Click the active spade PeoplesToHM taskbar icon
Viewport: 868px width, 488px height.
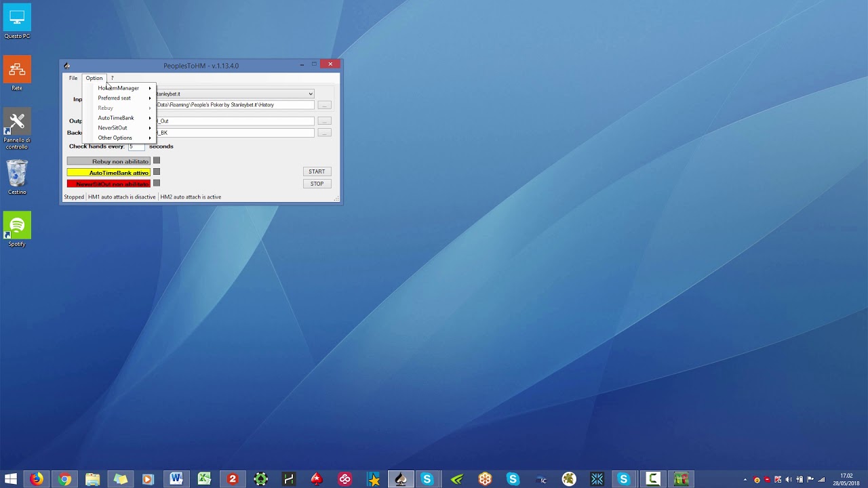[401, 479]
